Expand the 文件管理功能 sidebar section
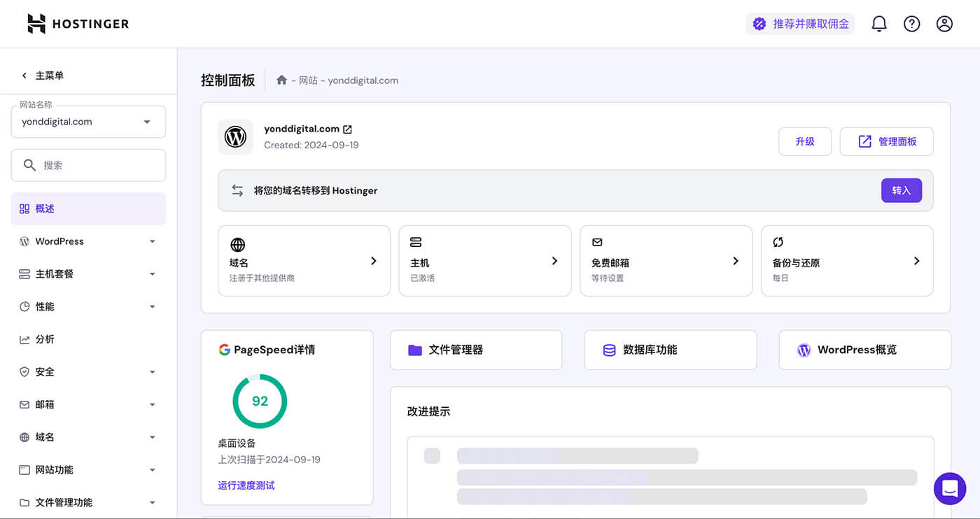This screenshot has height=519, width=980. [x=152, y=503]
